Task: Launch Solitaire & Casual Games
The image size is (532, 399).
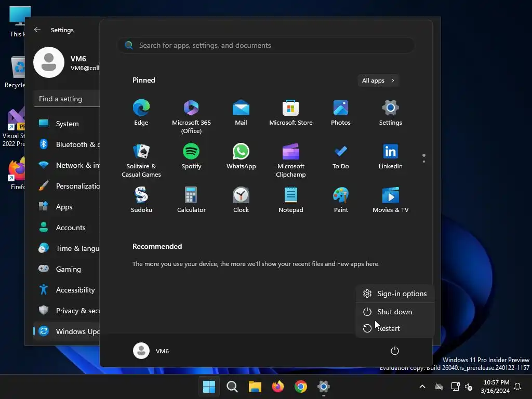Action: [141, 160]
